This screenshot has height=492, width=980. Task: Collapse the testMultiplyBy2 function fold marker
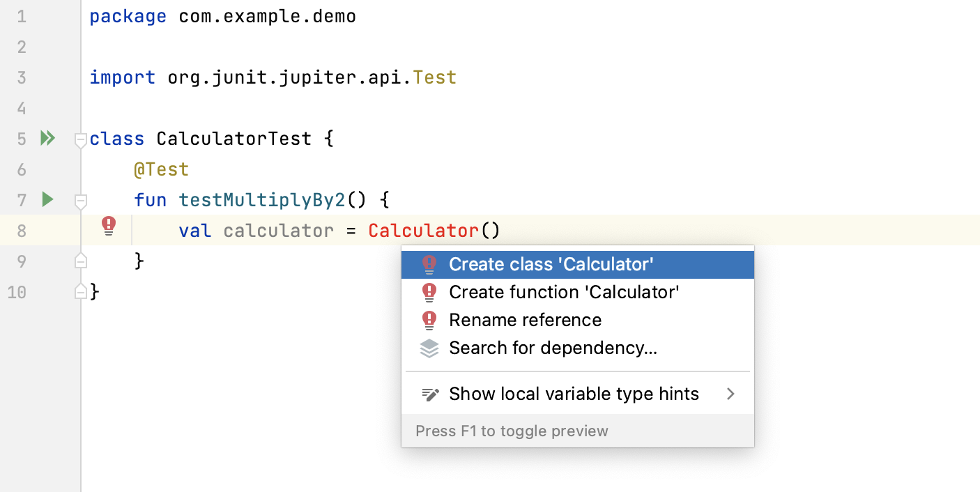[80, 201]
